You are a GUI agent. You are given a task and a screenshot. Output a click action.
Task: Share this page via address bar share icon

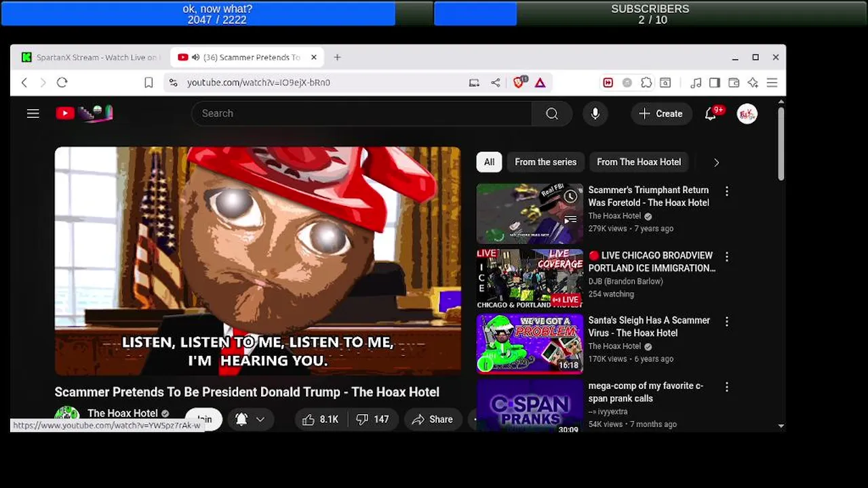click(496, 82)
